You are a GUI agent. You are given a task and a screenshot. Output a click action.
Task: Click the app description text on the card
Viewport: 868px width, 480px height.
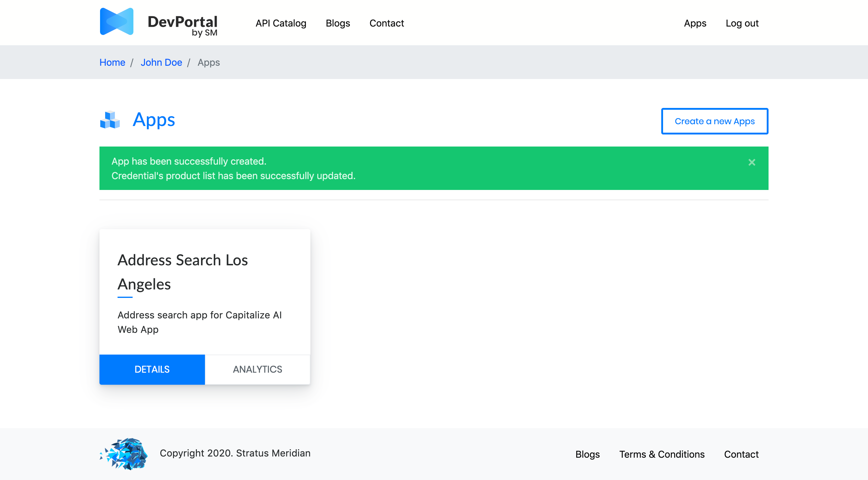(x=200, y=322)
